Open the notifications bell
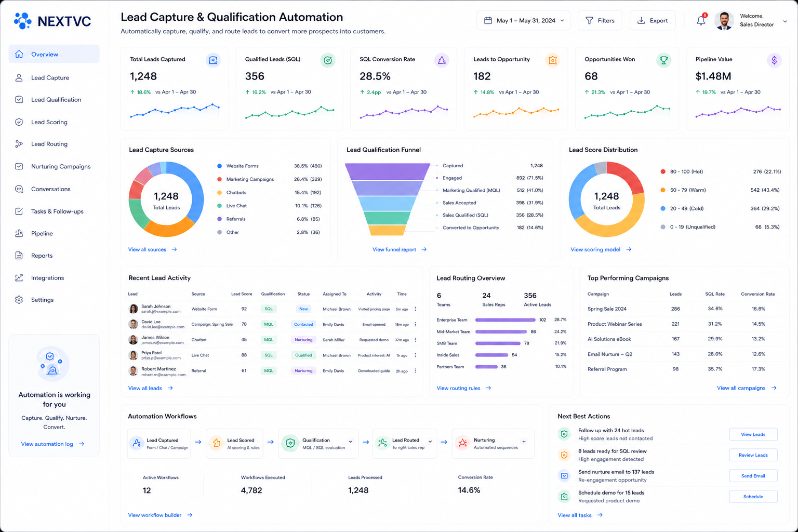 click(701, 21)
